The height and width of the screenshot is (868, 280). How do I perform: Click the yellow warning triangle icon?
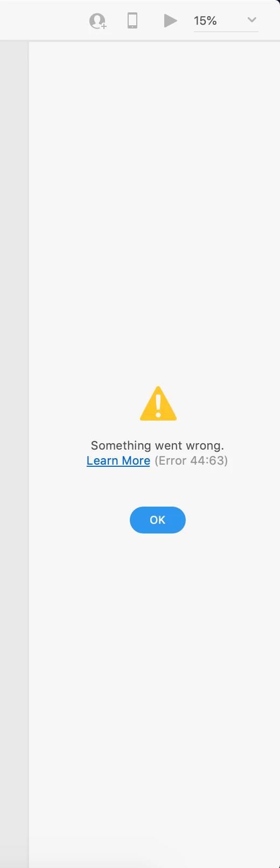(158, 403)
